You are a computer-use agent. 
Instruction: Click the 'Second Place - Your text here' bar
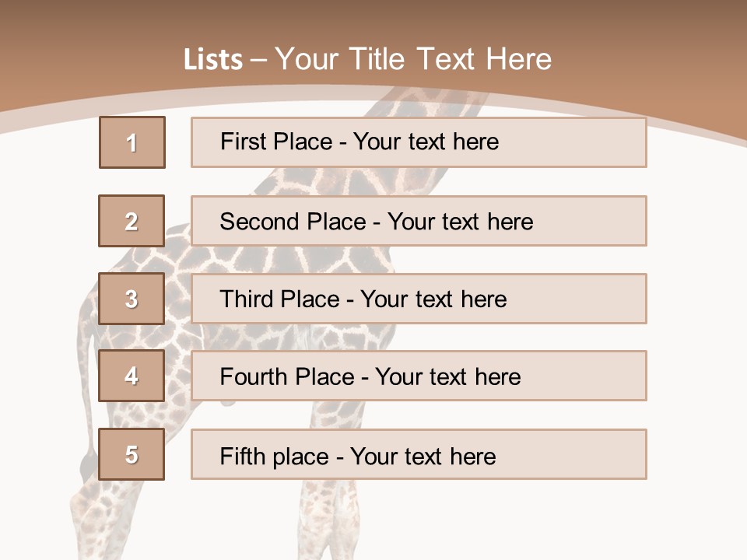click(419, 221)
